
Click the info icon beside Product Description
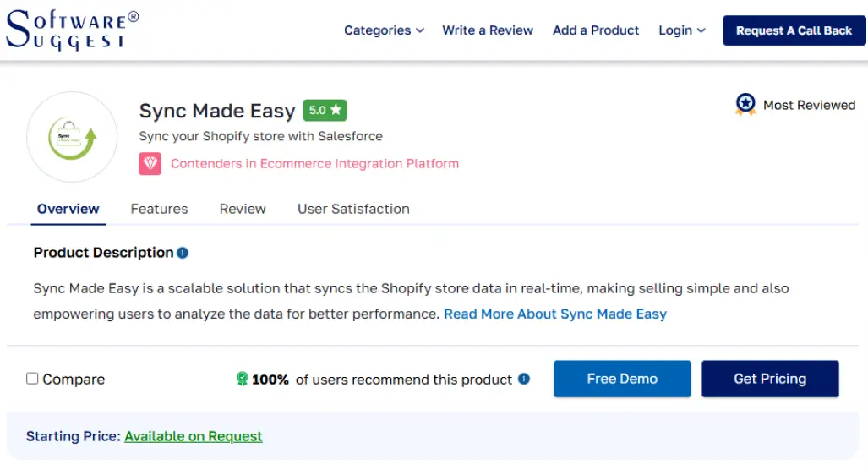183,253
